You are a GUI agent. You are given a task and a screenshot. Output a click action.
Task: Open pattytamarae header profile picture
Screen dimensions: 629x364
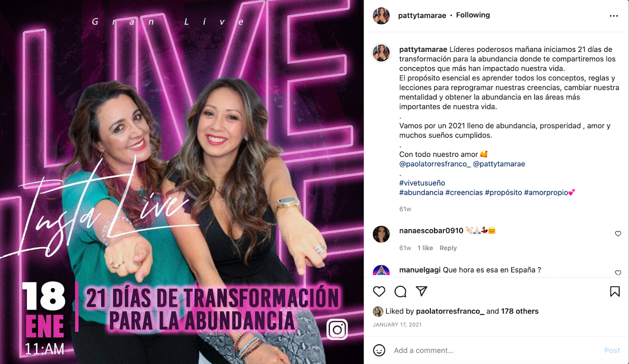381,16
